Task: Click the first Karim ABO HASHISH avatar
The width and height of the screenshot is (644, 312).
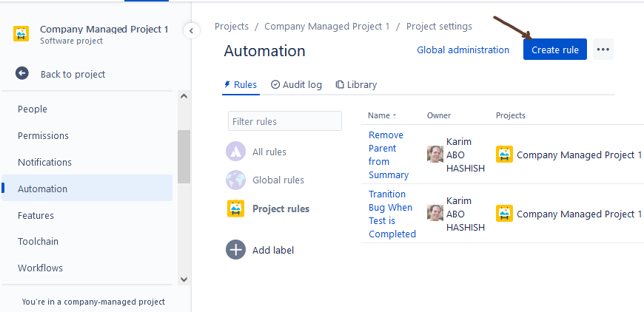Action: (435, 155)
